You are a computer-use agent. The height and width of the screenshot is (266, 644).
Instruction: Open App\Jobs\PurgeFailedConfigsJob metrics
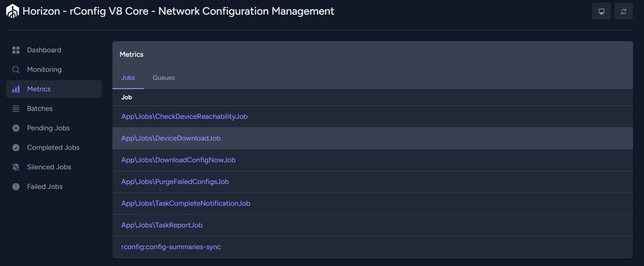click(175, 182)
